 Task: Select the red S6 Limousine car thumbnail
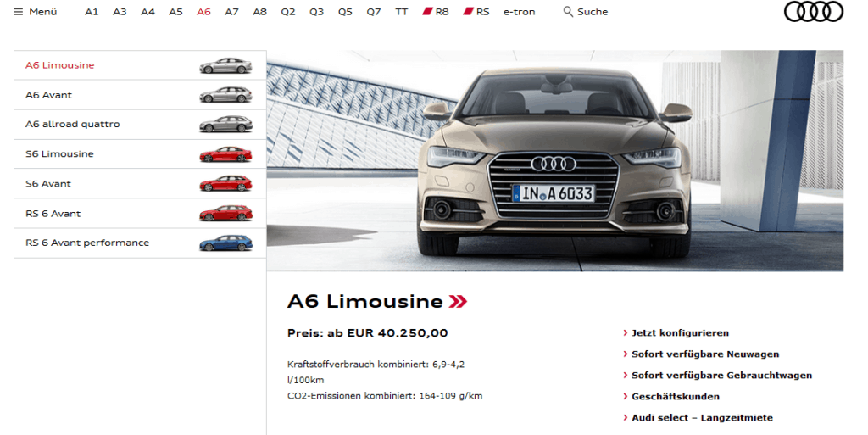[225, 154]
